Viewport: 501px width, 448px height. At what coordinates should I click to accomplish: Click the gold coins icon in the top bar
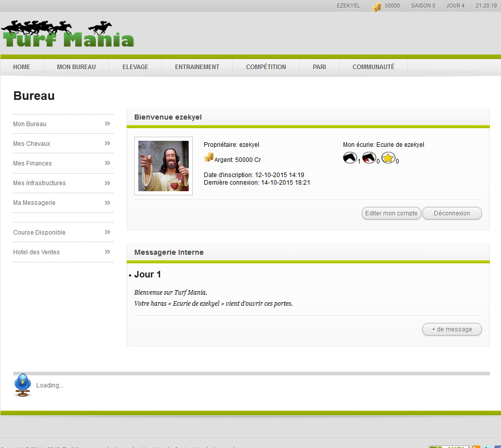point(377,7)
